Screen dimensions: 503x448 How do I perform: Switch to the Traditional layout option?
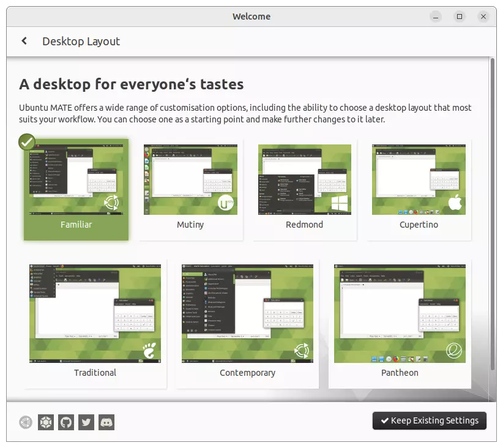click(95, 313)
